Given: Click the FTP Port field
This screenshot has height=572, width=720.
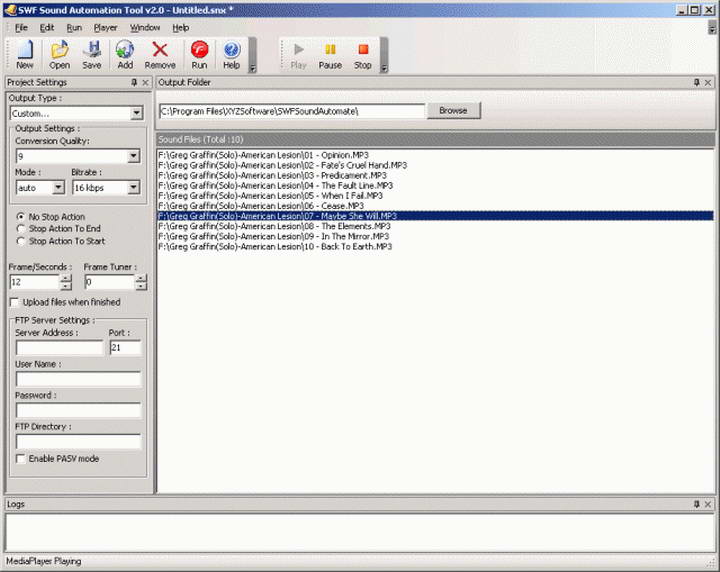Looking at the screenshot, I should click(125, 348).
